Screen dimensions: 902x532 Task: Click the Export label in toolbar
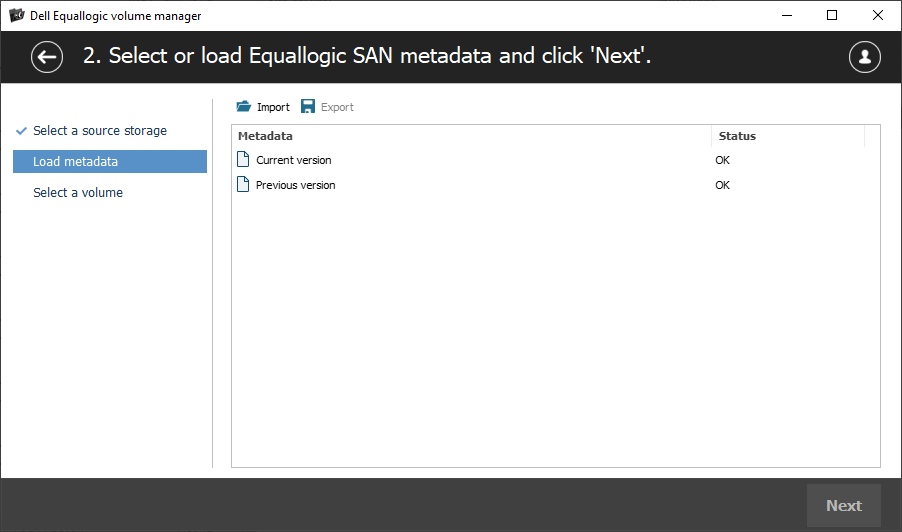click(337, 107)
